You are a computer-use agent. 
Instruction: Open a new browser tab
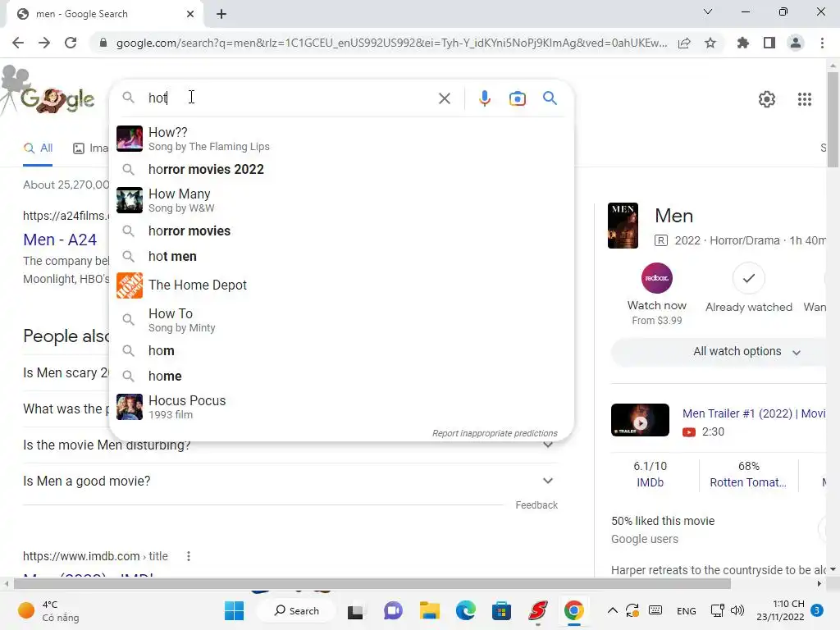click(221, 14)
